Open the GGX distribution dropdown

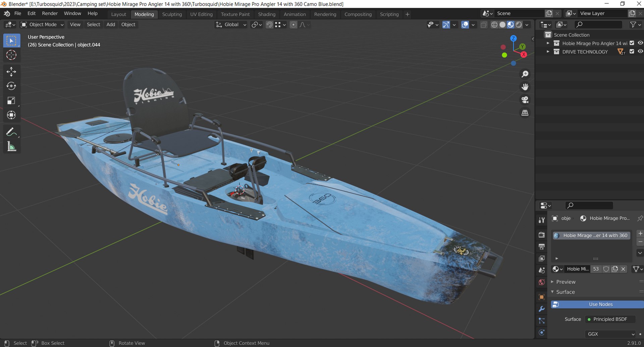coord(610,334)
